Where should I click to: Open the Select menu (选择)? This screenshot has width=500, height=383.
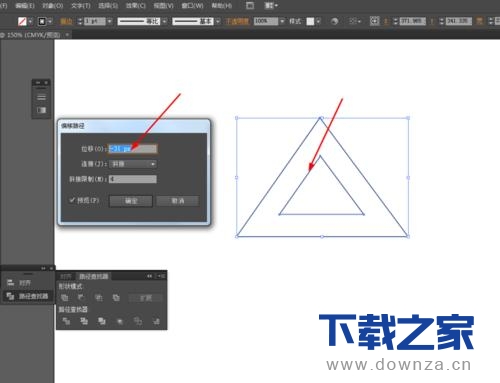[108, 6]
